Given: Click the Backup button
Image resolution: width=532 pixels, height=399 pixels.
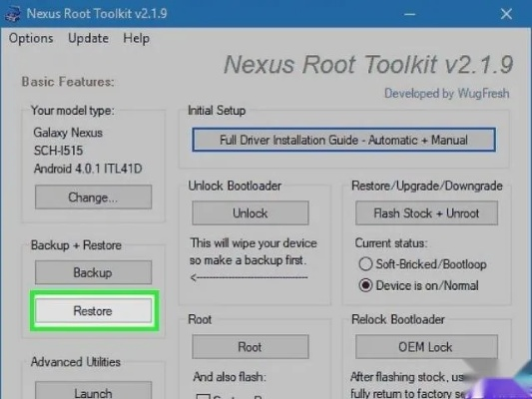Looking at the screenshot, I should tap(93, 272).
